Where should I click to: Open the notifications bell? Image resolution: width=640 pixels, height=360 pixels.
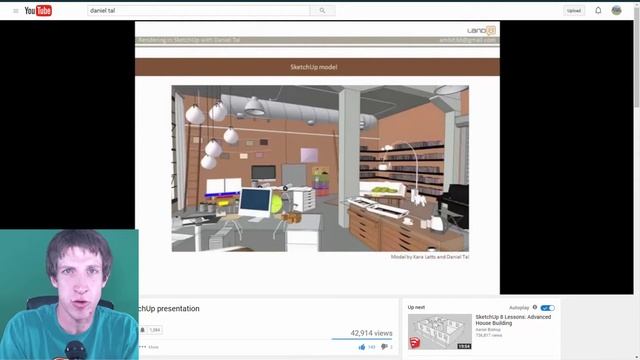(598, 11)
